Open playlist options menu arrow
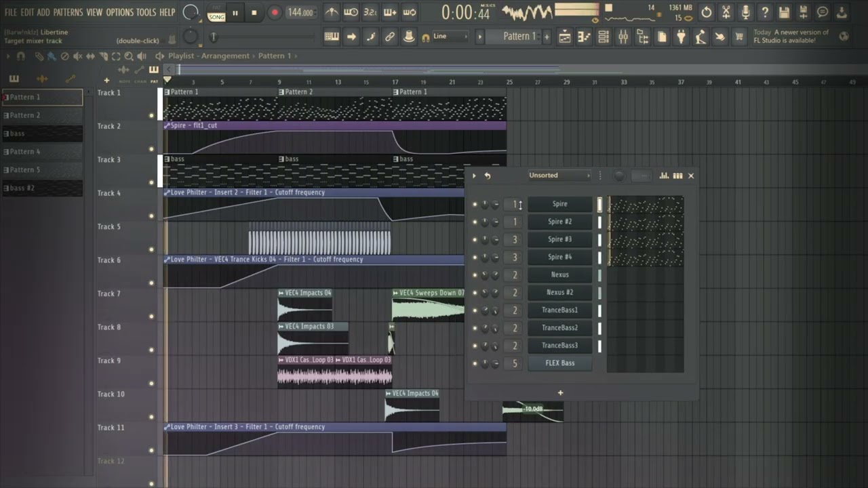868x488 pixels. pos(7,56)
